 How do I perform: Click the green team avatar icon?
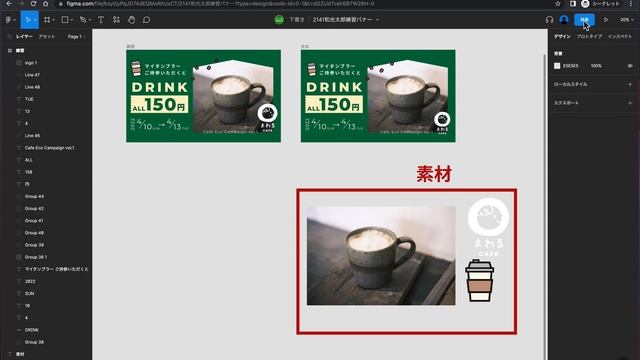tap(279, 20)
